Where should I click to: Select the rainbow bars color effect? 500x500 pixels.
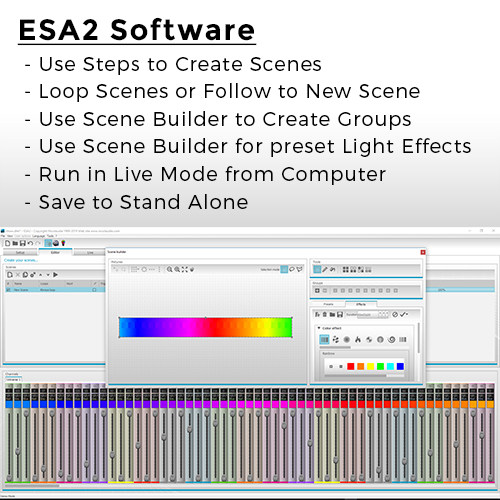click(x=324, y=340)
